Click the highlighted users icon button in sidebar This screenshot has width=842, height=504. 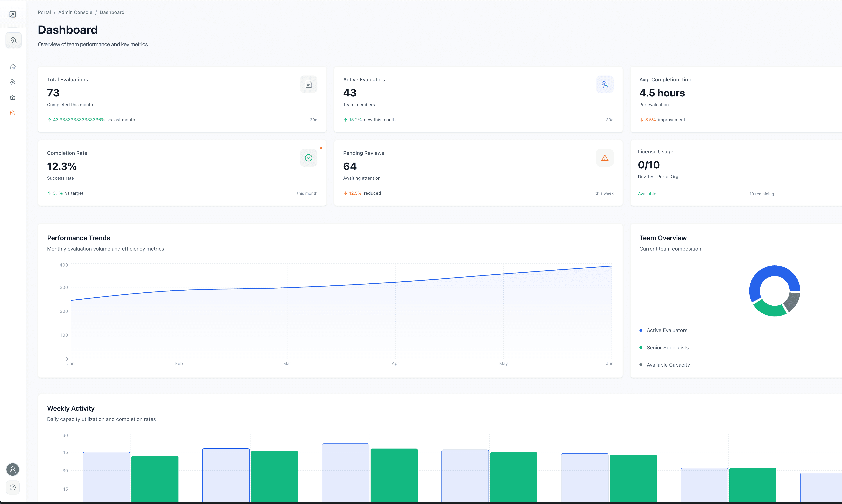point(14,40)
